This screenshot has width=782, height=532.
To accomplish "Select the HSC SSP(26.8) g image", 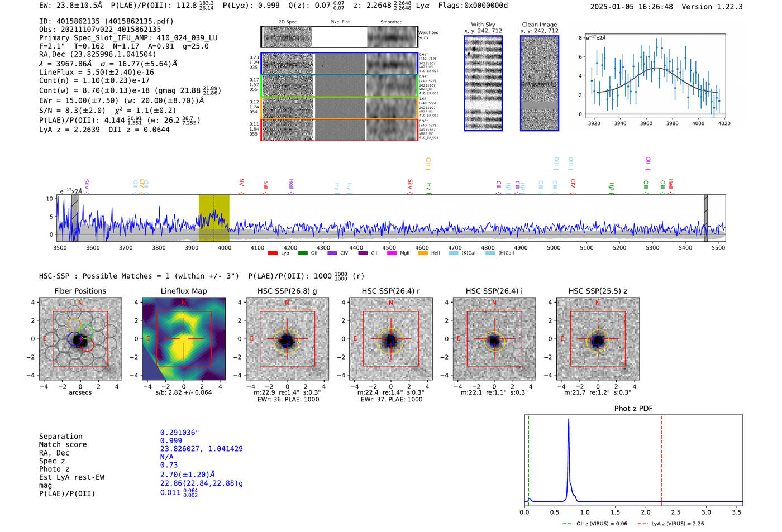I will (287, 339).
